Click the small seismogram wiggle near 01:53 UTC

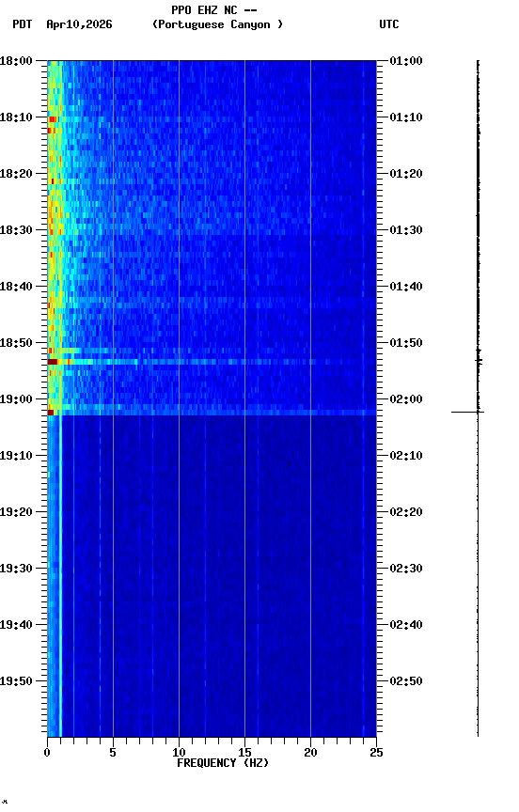479,360
